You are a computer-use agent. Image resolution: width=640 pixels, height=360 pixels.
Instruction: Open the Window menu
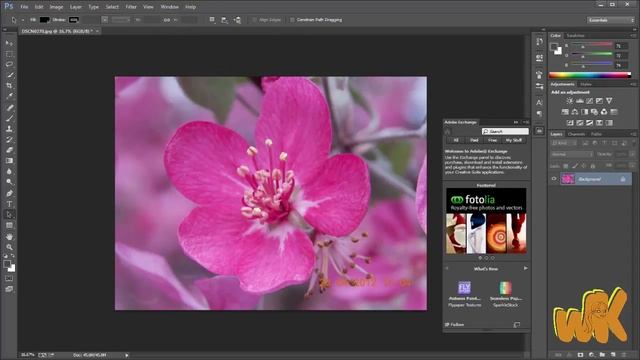[169, 7]
